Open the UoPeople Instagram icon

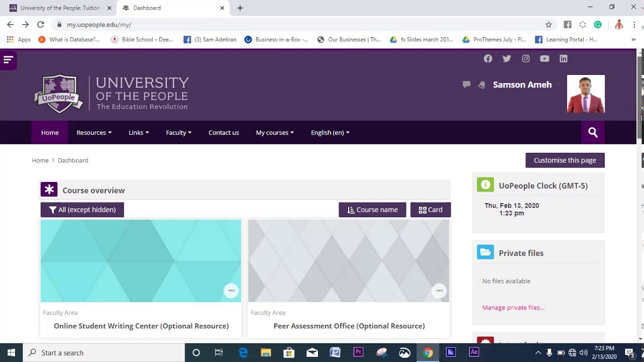(x=526, y=59)
